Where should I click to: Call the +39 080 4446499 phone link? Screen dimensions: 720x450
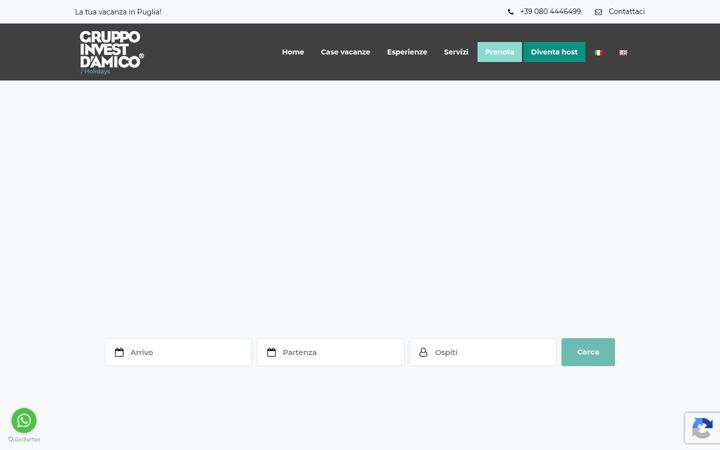coord(550,11)
